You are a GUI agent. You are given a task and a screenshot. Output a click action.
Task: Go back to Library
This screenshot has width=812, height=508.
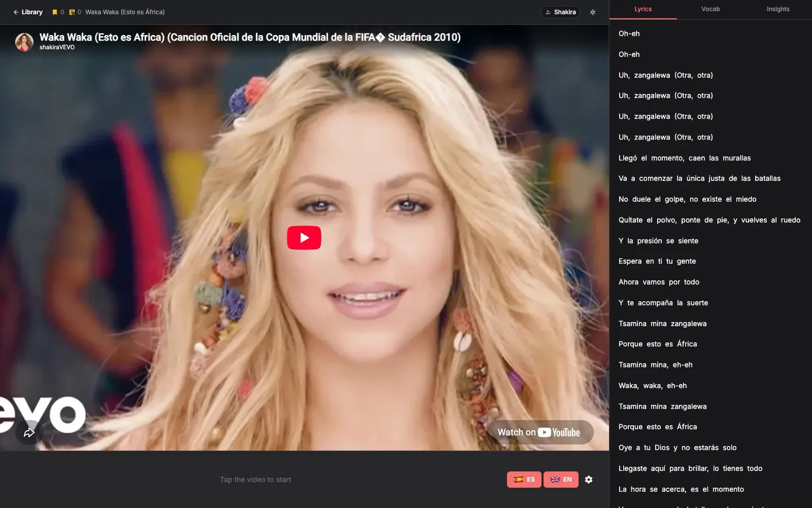click(x=28, y=12)
